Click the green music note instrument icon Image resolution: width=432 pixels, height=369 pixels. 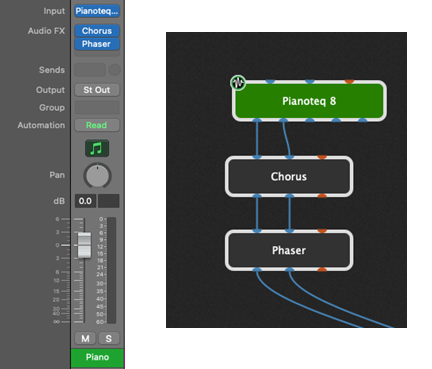pyautogui.click(x=97, y=148)
